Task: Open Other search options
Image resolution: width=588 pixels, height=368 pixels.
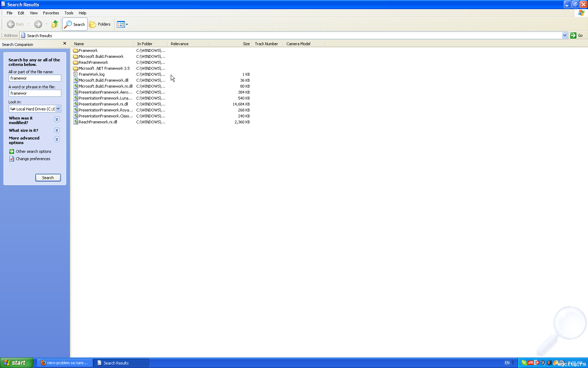Action: tap(33, 151)
